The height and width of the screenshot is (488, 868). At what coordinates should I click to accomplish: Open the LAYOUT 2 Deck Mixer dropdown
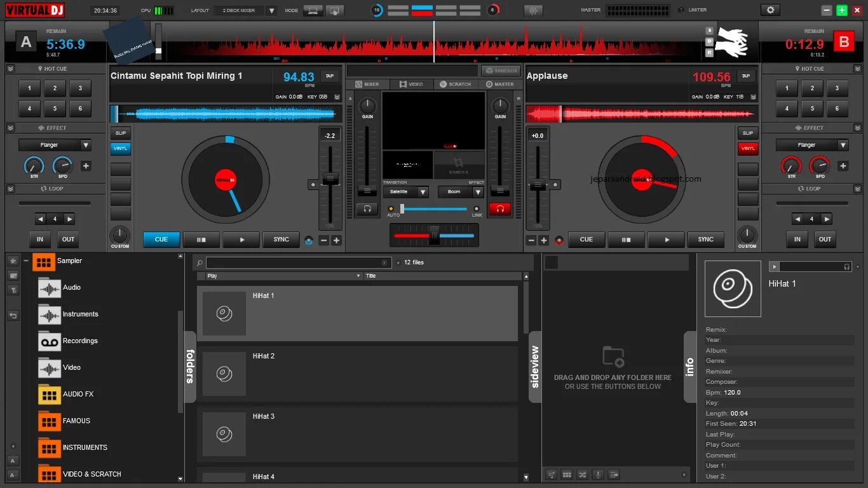click(x=271, y=11)
